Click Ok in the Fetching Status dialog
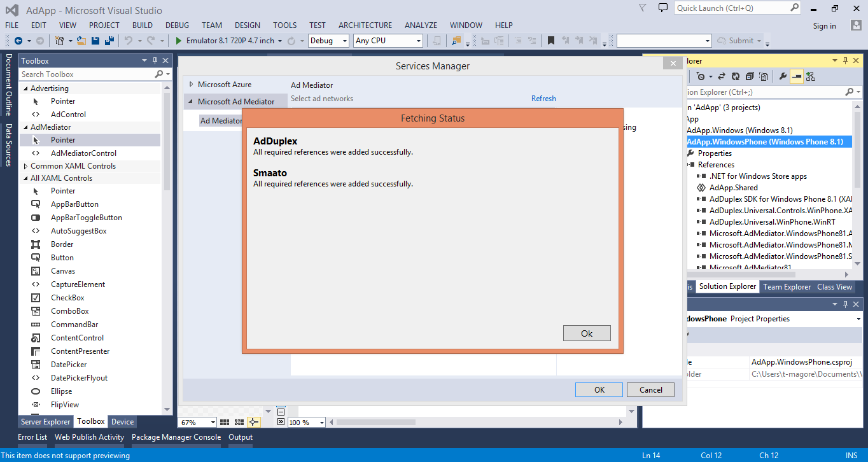The height and width of the screenshot is (462, 868). coord(587,333)
